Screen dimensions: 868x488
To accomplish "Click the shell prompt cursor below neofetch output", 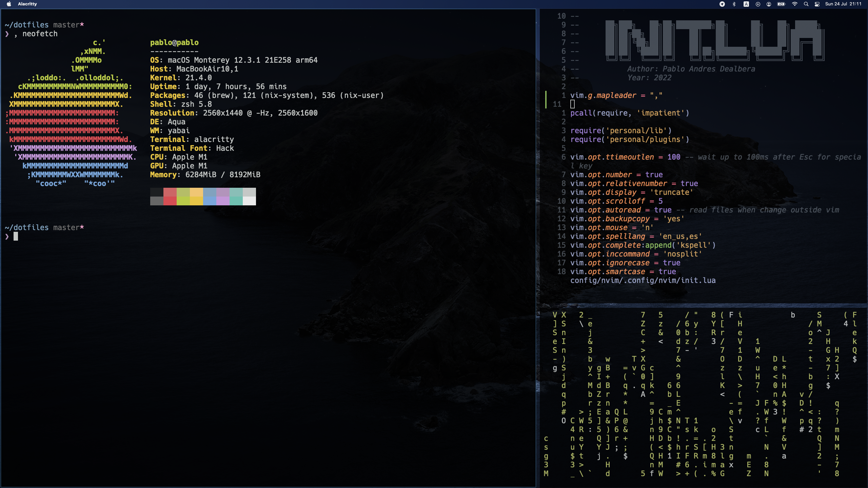I will [16, 237].
